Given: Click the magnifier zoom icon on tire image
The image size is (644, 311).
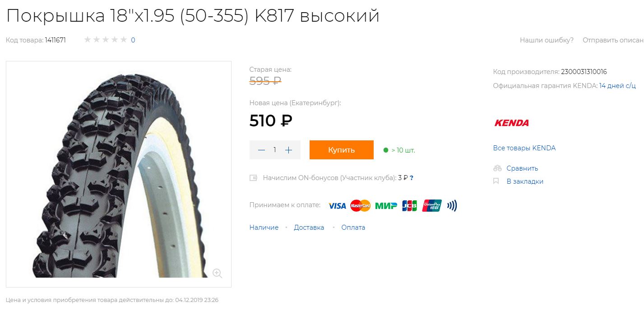Looking at the screenshot, I should point(217,273).
